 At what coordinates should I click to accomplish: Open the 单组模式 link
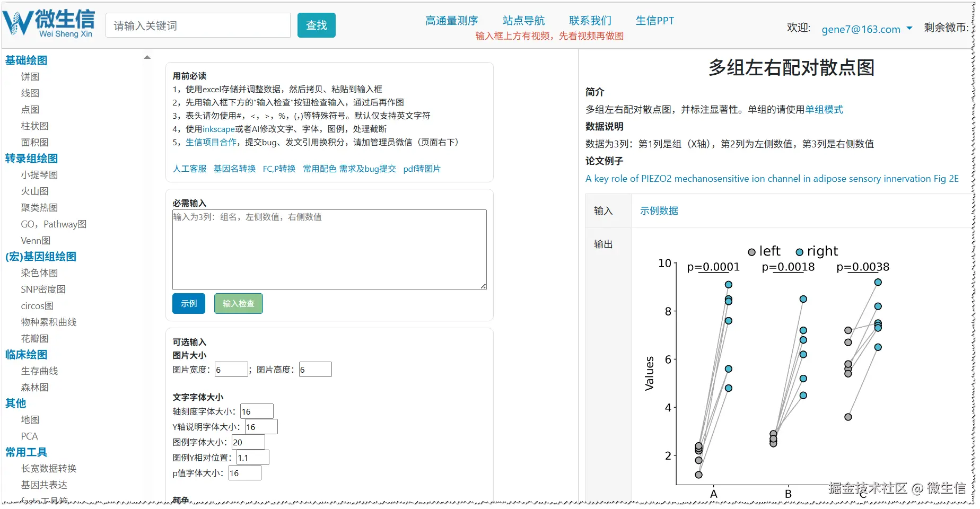pos(824,110)
